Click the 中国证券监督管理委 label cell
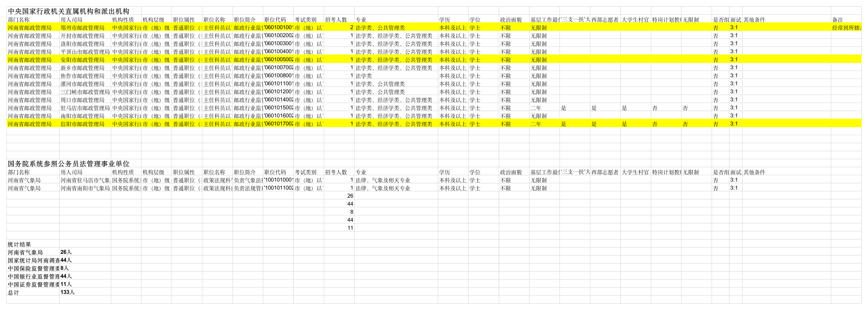 33,284
